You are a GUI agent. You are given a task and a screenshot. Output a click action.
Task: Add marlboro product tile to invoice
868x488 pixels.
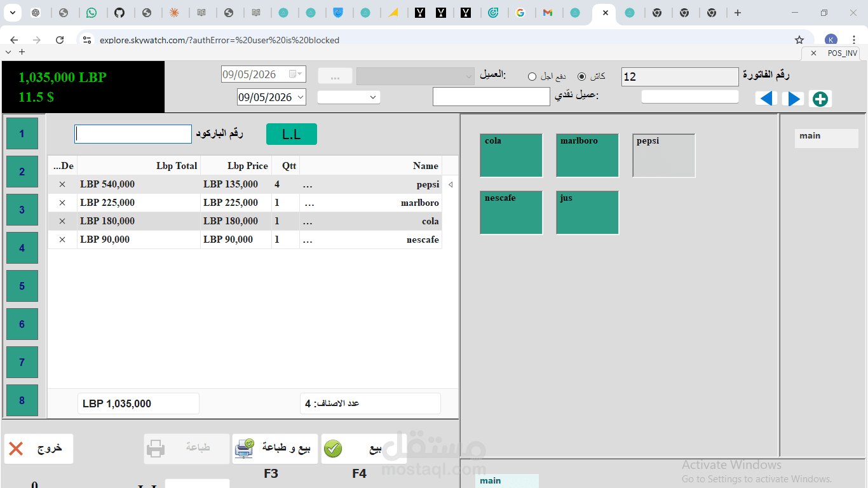[x=587, y=155]
